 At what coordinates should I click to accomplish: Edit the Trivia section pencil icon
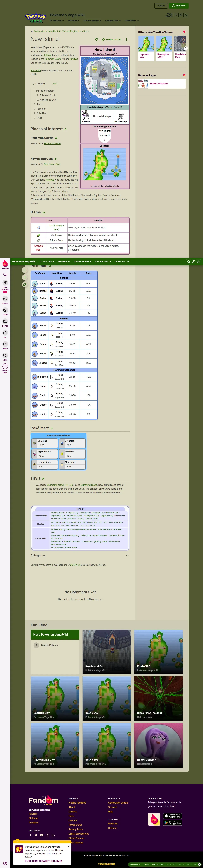point(43,478)
